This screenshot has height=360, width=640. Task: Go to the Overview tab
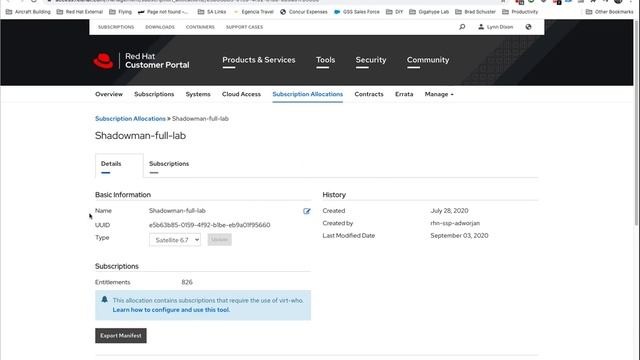coord(109,94)
